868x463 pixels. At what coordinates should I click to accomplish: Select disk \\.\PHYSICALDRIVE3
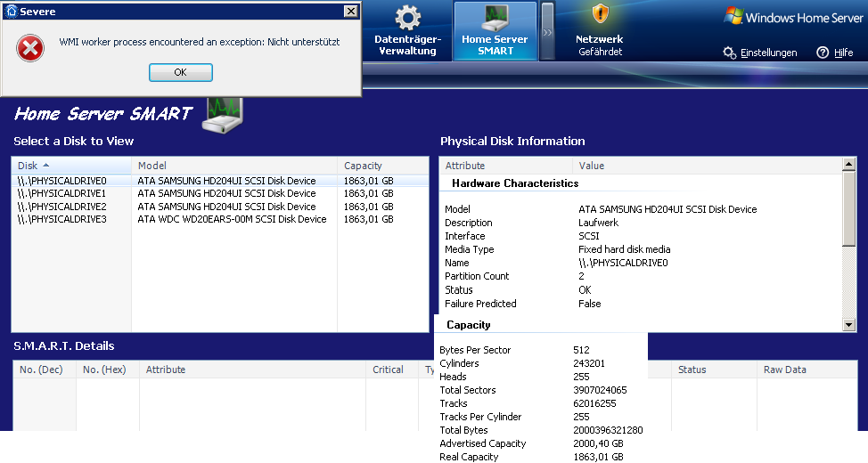220,219
